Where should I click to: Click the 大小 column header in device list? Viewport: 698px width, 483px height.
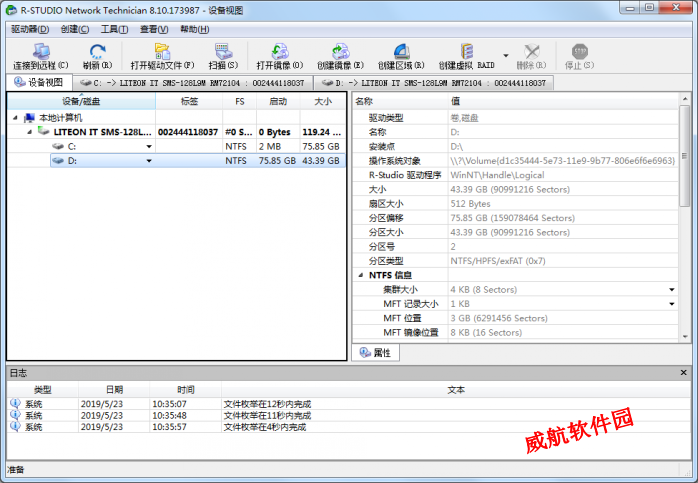[x=323, y=101]
